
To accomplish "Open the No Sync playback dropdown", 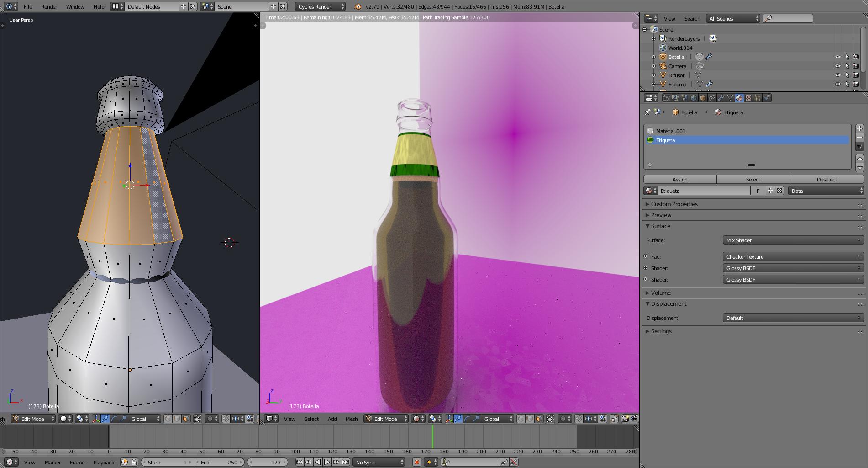I will click(379, 463).
